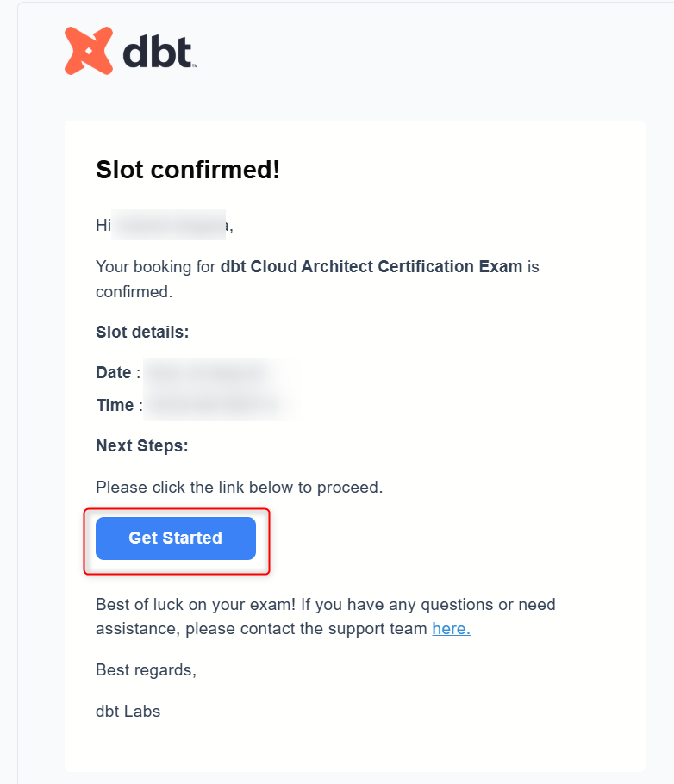Click the 'Best of luck on your exam!' text

196,605
